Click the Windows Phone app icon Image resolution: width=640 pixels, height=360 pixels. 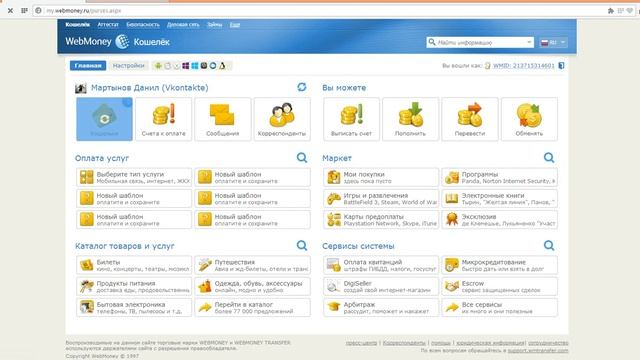(186, 66)
